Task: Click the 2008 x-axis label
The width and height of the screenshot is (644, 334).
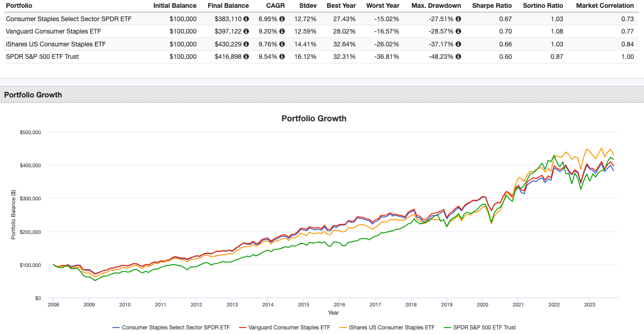Action: point(53,304)
